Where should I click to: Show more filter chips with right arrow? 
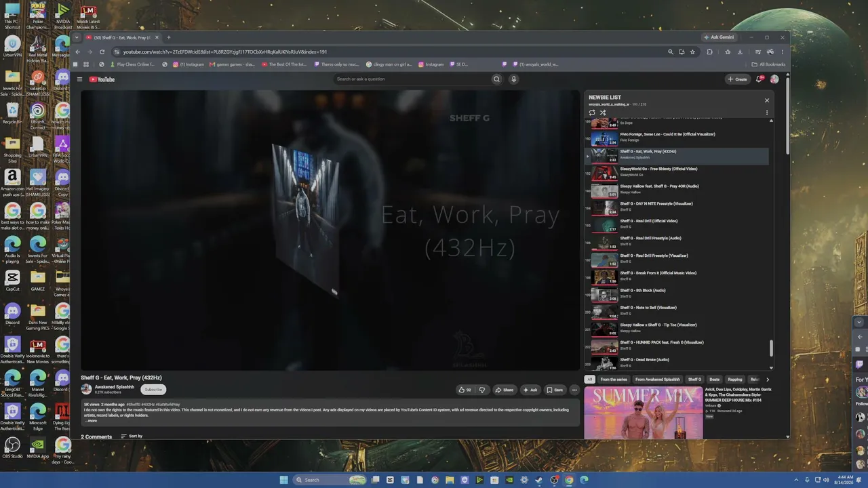pyautogui.click(x=768, y=380)
